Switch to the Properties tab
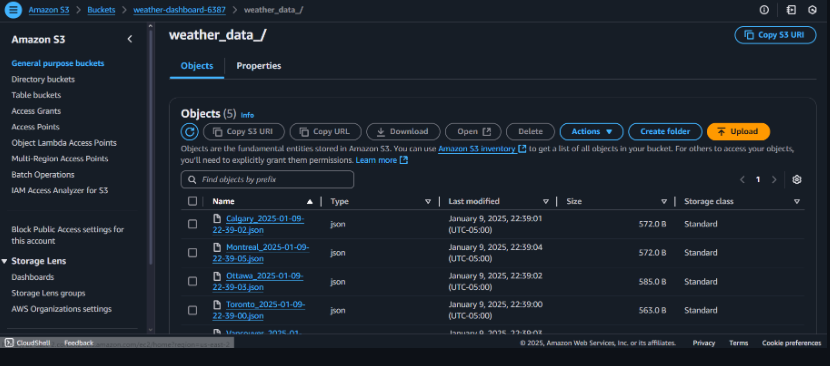Viewport: 830px width, 366px height. [x=259, y=66]
